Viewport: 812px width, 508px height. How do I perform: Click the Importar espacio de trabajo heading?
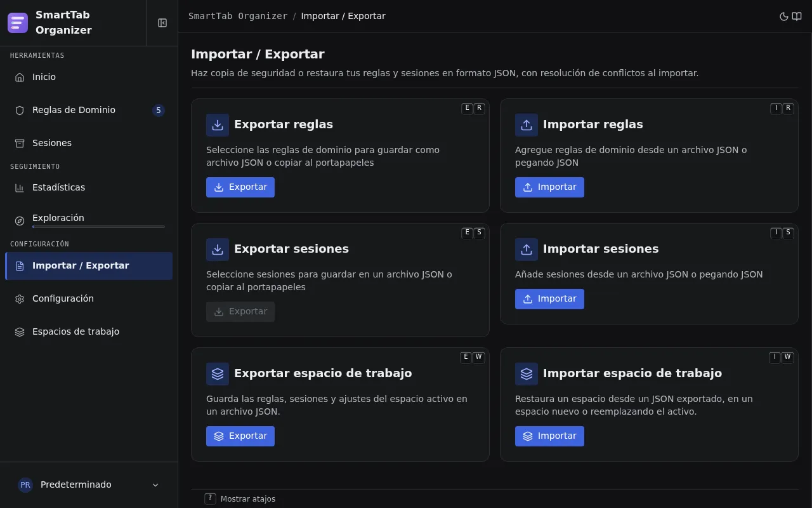[x=632, y=373]
